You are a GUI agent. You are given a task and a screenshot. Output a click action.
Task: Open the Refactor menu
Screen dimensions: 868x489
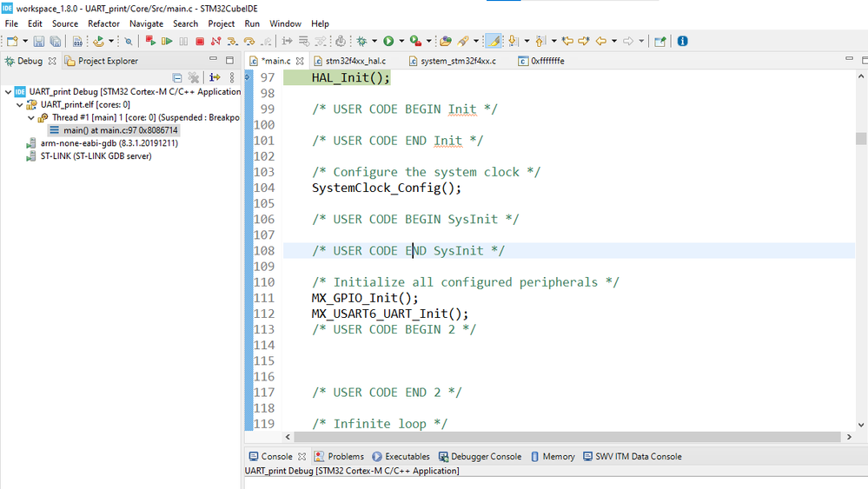103,23
